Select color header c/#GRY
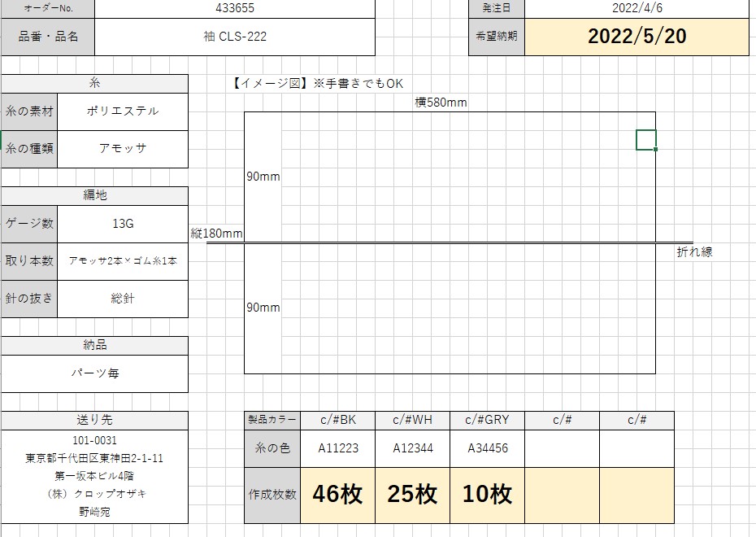Viewport: 756px width, 537px height. pyautogui.click(x=488, y=420)
